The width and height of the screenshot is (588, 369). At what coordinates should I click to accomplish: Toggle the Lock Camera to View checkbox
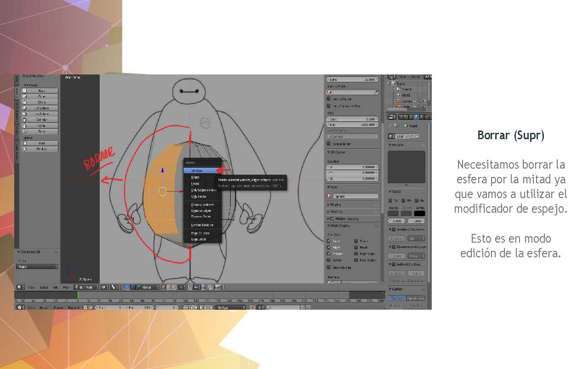pyautogui.click(x=329, y=106)
